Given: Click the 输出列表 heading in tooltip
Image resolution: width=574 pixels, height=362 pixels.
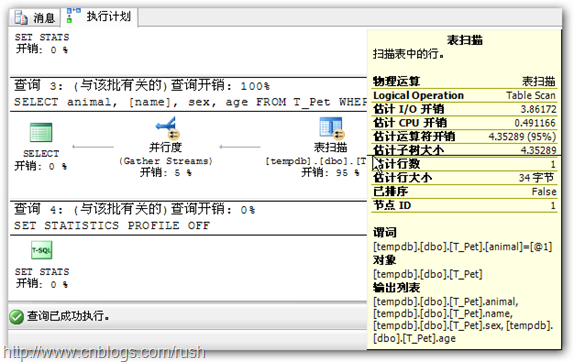Looking at the screenshot, I should tap(396, 288).
